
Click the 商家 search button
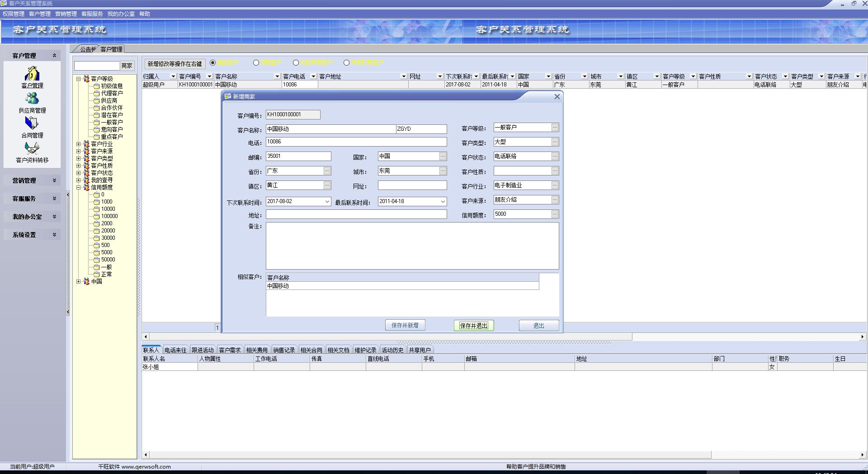[127, 66]
